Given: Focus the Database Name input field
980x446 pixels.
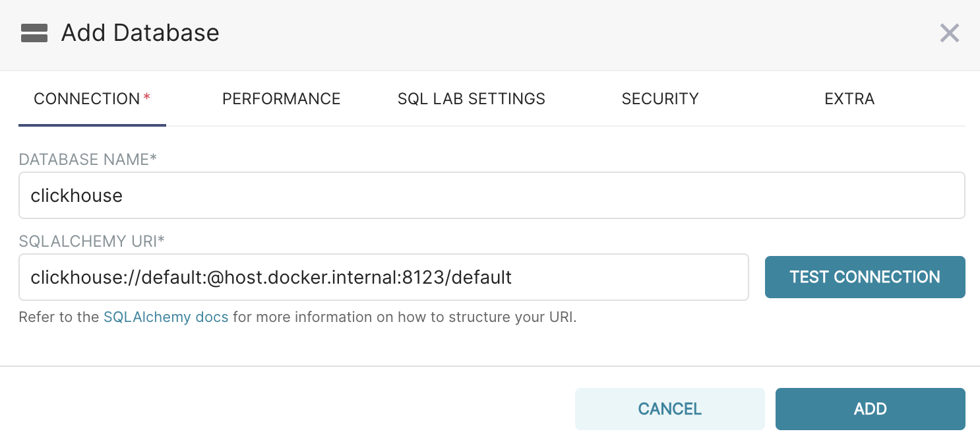Looking at the screenshot, I should 491,195.
